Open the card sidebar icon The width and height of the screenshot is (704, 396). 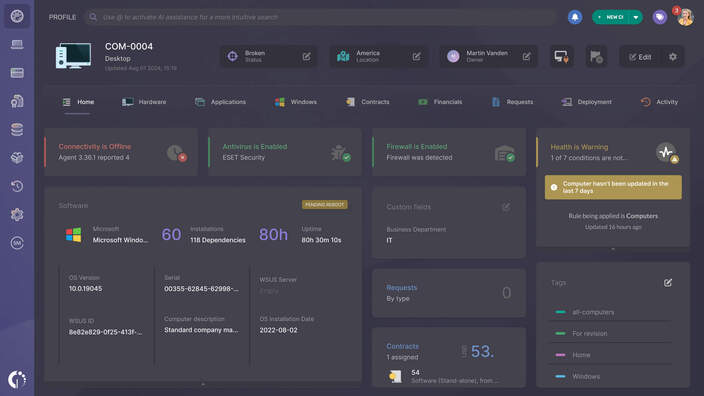point(17,73)
